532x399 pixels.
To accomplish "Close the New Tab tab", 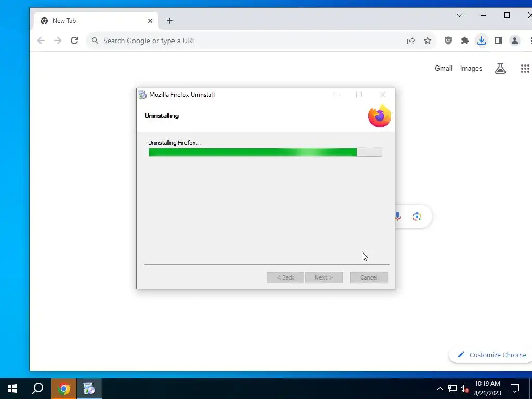I will coord(150,21).
